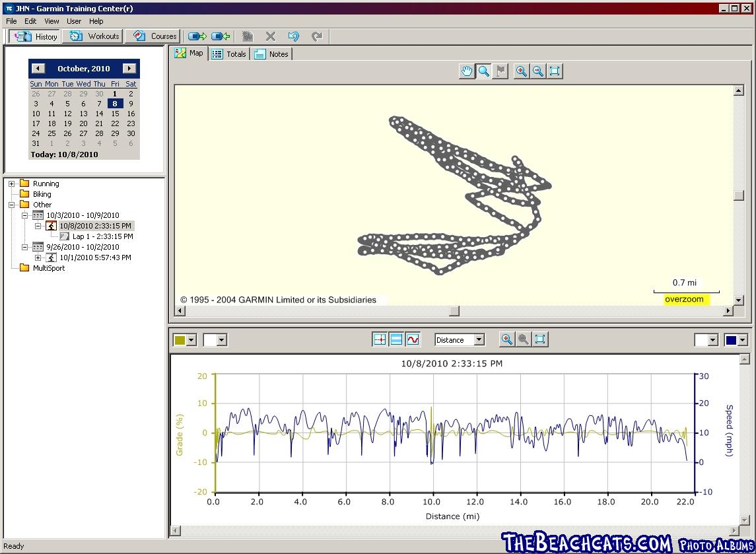The height and width of the screenshot is (554, 756).
Task: Toggle the graph smoothing curve mode
Action: click(x=413, y=339)
